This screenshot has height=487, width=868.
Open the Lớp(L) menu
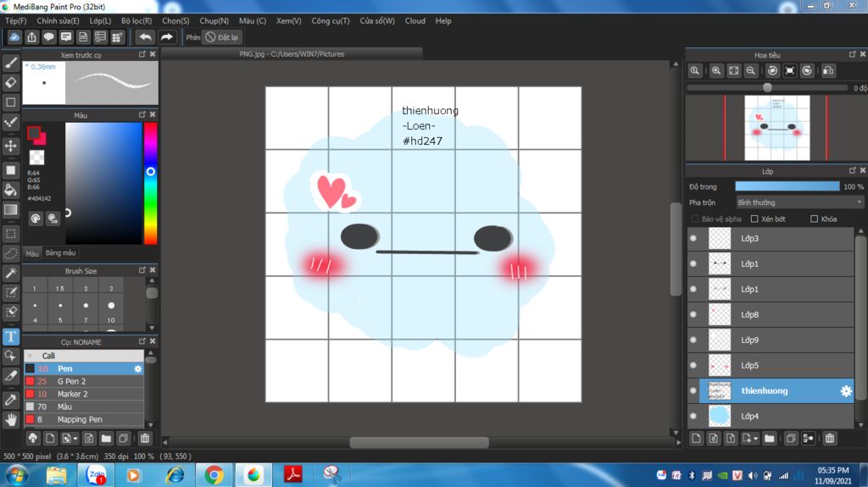click(x=100, y=20)
